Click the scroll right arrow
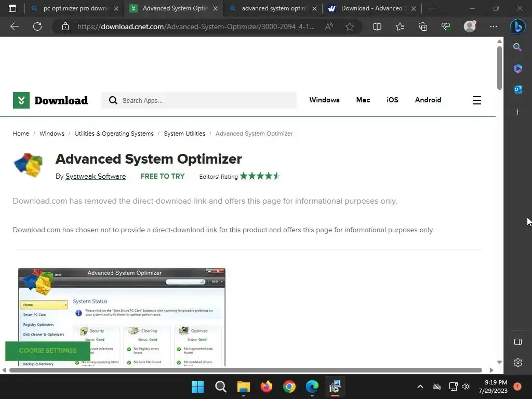The height and width of the screenshot is (399, 532). pos(491,370)
